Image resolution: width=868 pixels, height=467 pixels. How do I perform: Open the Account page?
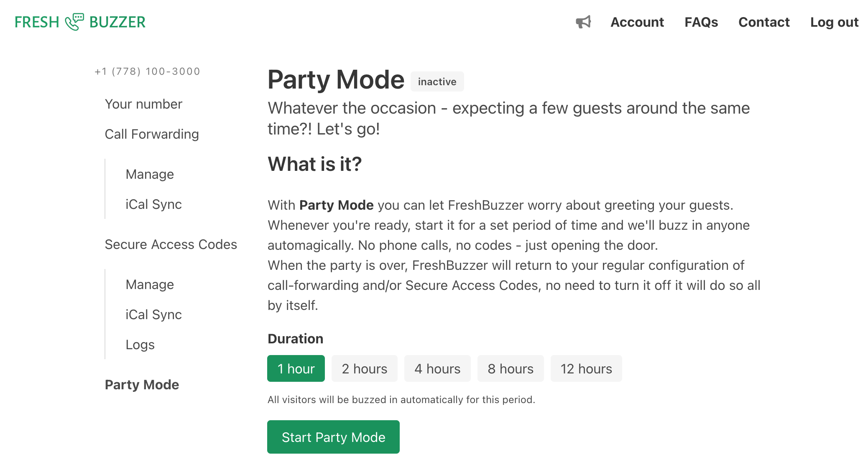click(637, 22)
